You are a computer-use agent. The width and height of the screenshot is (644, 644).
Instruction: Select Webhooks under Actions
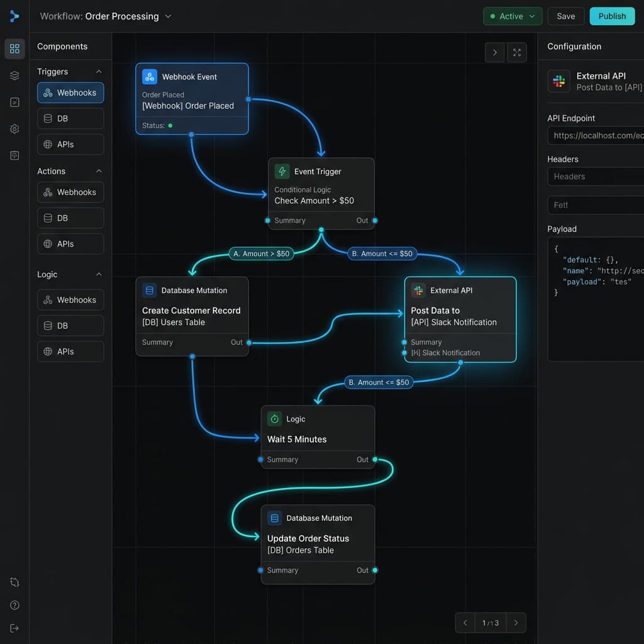point(70,192)
